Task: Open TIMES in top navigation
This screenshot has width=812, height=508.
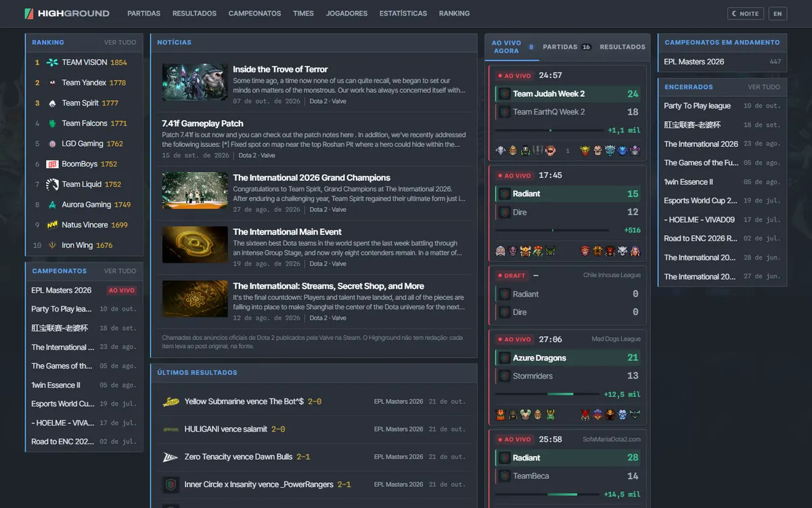Action: [x=303, y=14]
